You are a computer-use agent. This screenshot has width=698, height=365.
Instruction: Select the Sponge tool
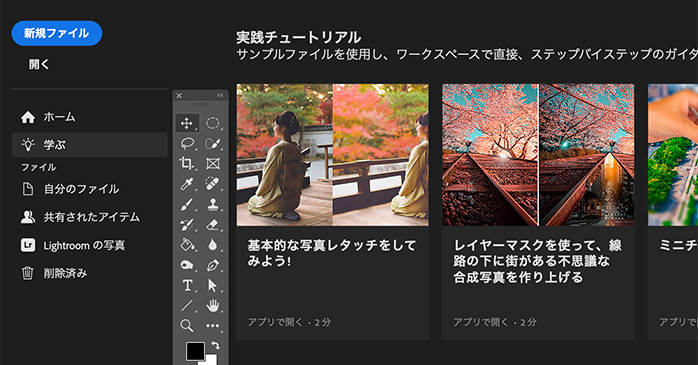(x=187, y=265)
